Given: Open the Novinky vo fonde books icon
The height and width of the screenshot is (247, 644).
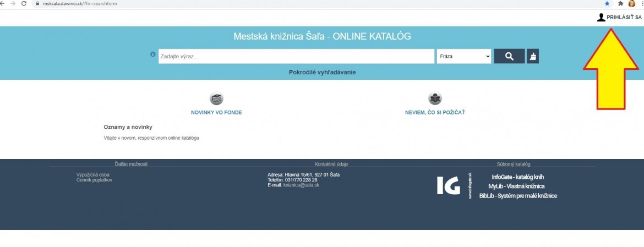Looking at the screenshot, I should tap(216, 99).
